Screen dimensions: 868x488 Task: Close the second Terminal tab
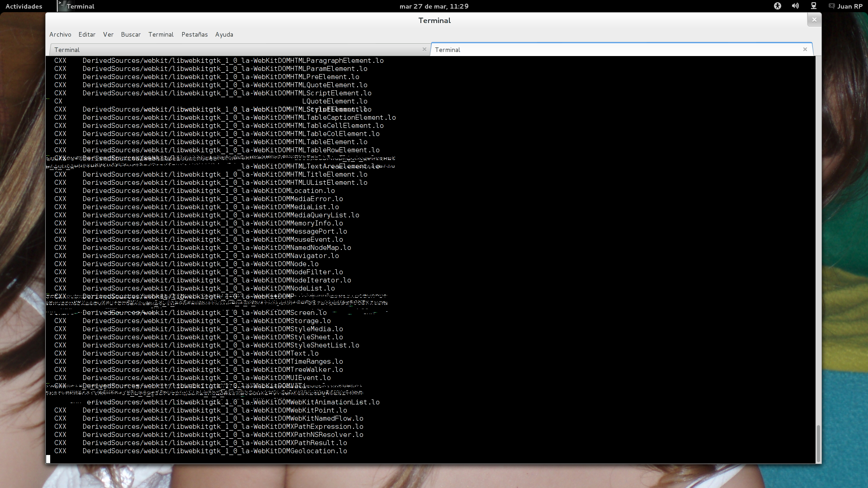[805, 49]
